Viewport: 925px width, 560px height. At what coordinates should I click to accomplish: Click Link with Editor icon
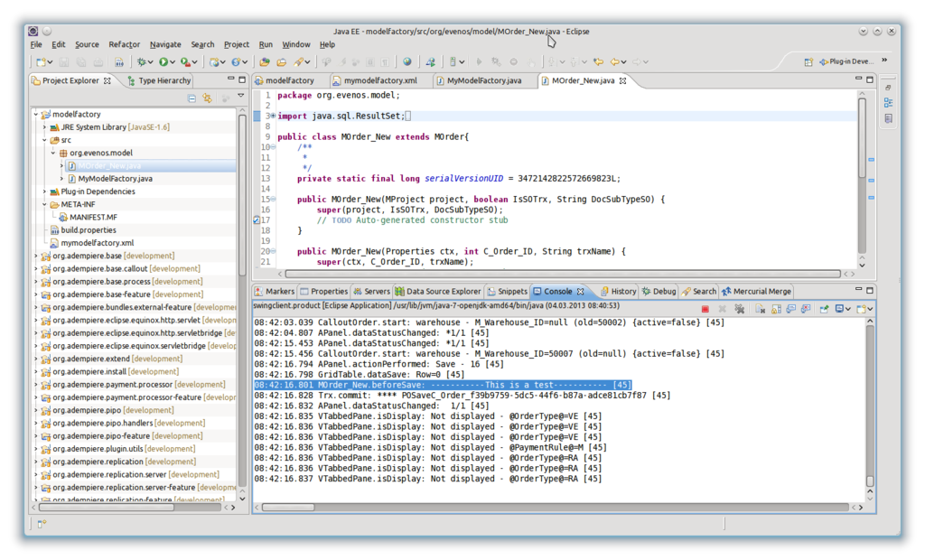point(207,98)
